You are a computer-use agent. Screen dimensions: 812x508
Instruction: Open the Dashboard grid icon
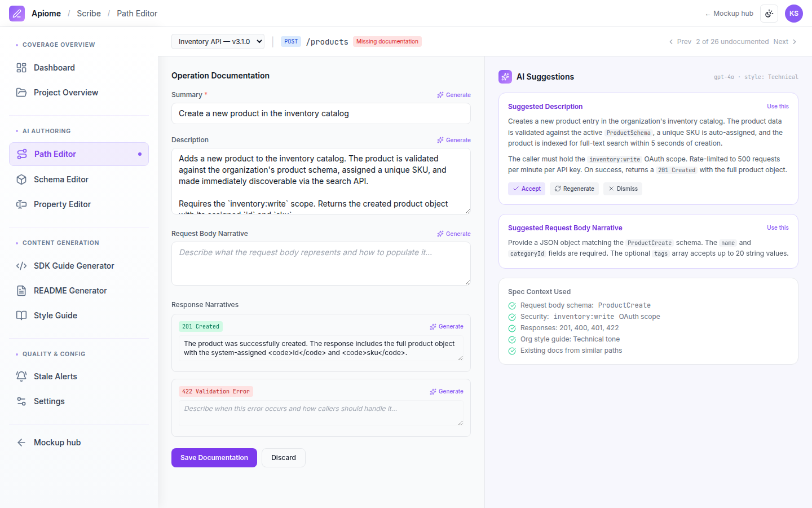coord(21,68)
